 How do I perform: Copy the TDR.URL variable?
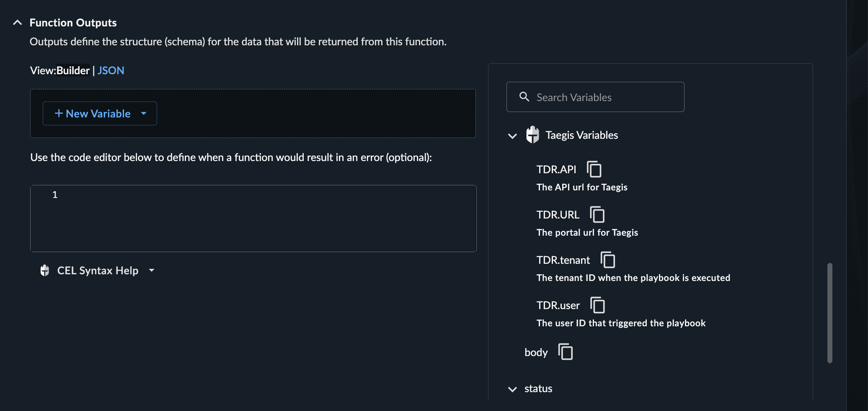coord(597,215)
